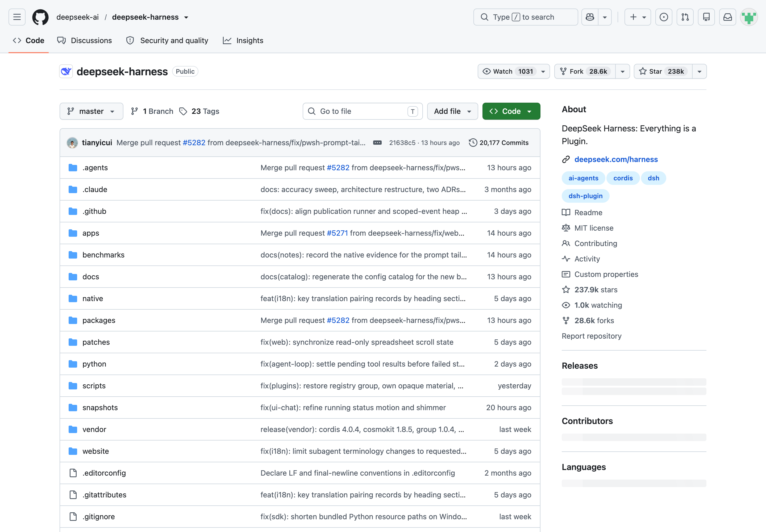View the 1 Branch list
Screen dimensions: 766x532
152,111
